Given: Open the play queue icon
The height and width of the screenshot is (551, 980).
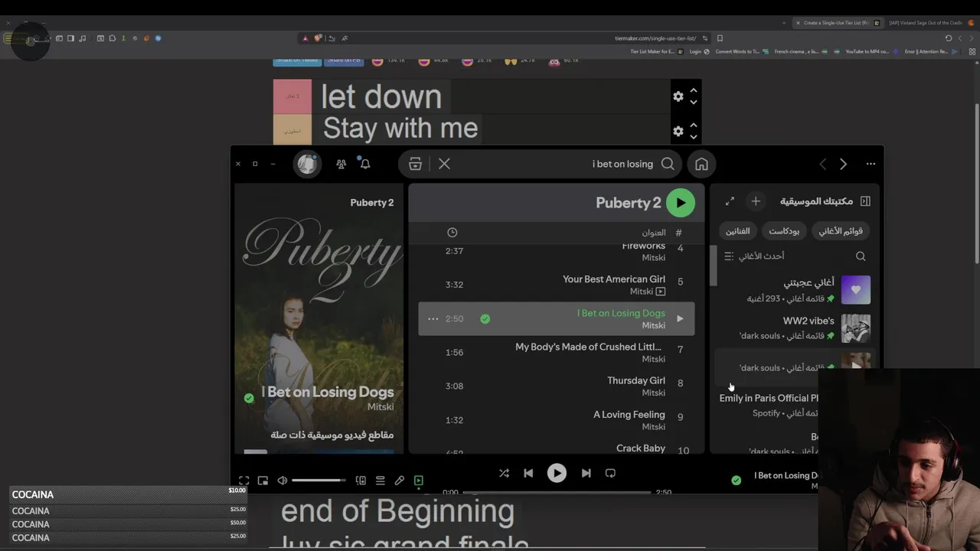Looking at the screenshot, I should tap(380, 481).
